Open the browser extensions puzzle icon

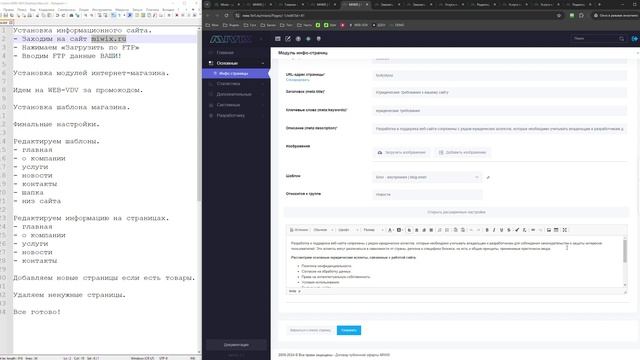pyautogui.click(x=581, y=16)
